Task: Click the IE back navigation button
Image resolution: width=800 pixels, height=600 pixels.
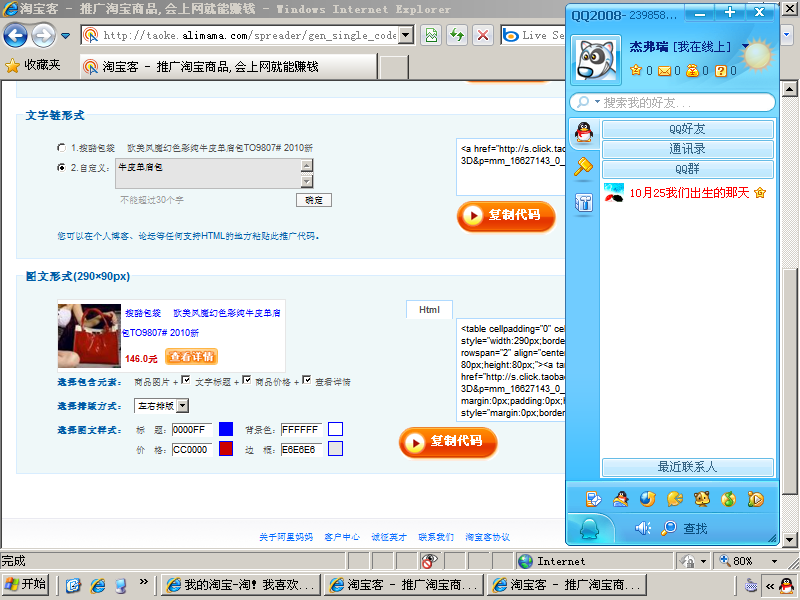Action: coord(15,35)
